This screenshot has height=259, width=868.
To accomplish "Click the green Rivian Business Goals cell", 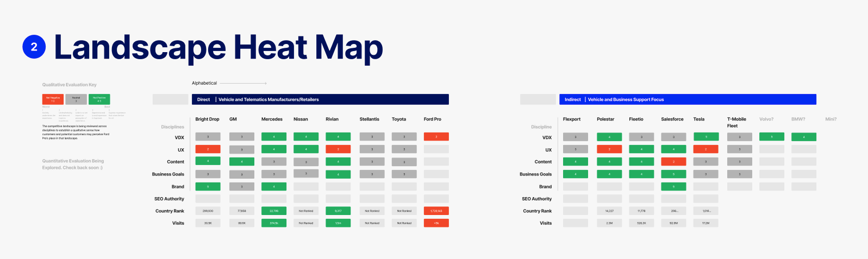I will pos(338,174).
